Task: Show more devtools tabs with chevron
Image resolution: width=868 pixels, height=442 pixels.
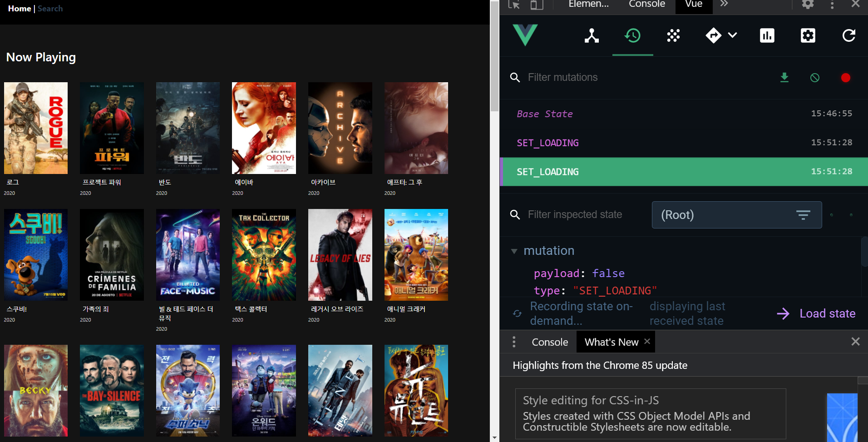Action: point(724,4)
